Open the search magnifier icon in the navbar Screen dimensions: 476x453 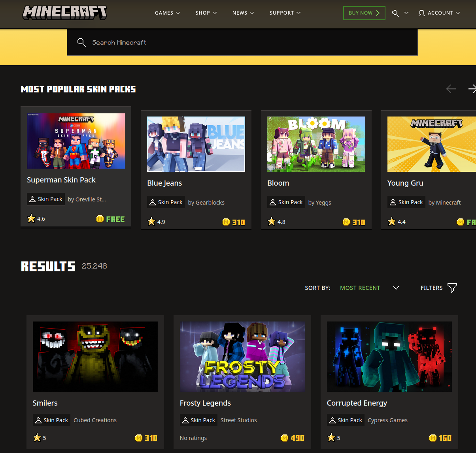395,13
